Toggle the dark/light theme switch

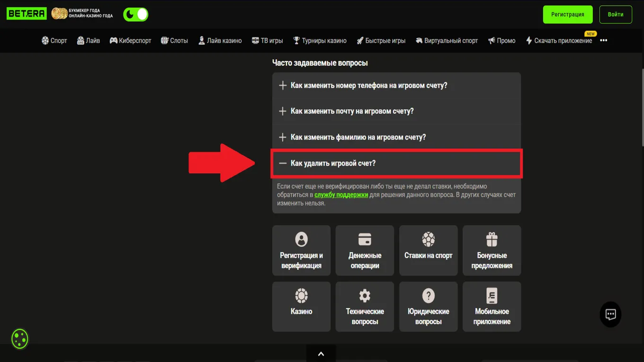click(x=136, y=14)
